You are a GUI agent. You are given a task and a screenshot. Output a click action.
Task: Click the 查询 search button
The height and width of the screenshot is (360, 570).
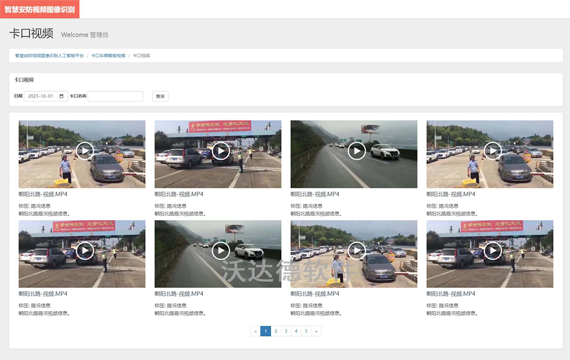click(x=160, y=96)
